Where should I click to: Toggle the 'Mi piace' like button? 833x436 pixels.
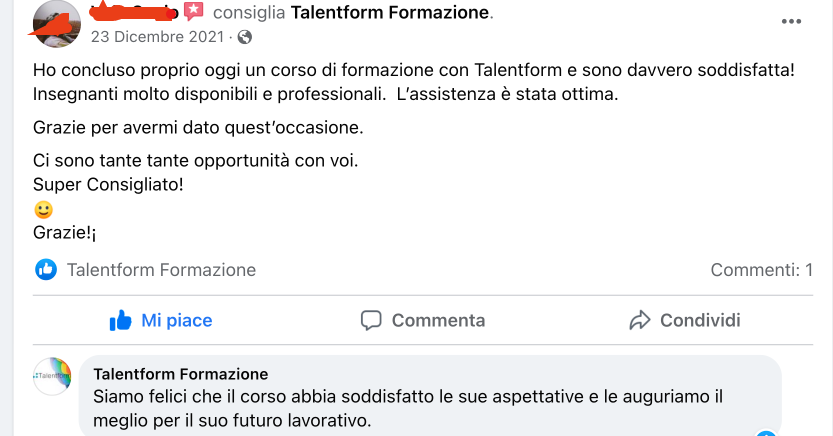point(161,320)
